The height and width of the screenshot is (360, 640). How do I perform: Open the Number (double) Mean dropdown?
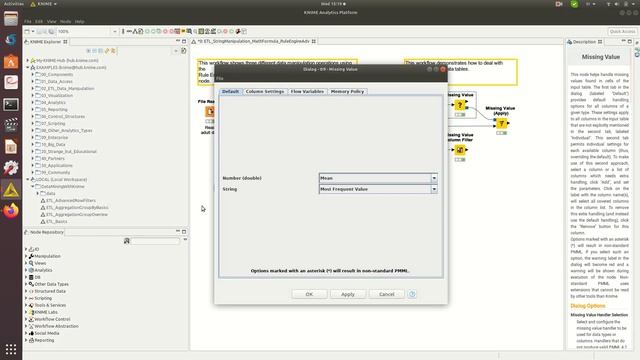tap(434, 178)
